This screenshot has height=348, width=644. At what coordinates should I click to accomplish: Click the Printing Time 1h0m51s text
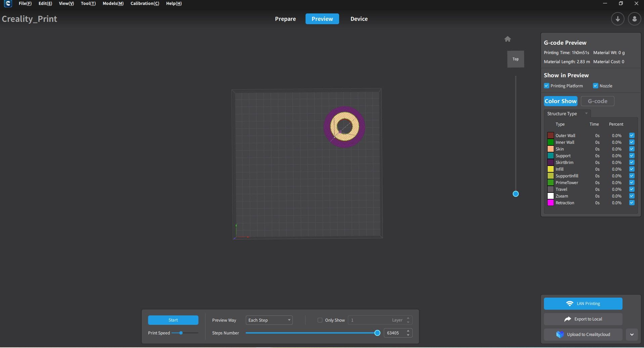tap(566, 53)
